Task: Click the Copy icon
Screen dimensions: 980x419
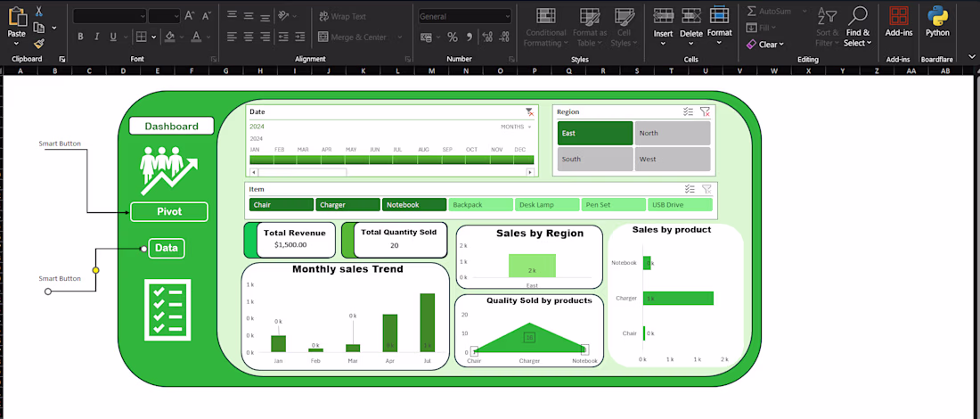Action: coord(39,28)
